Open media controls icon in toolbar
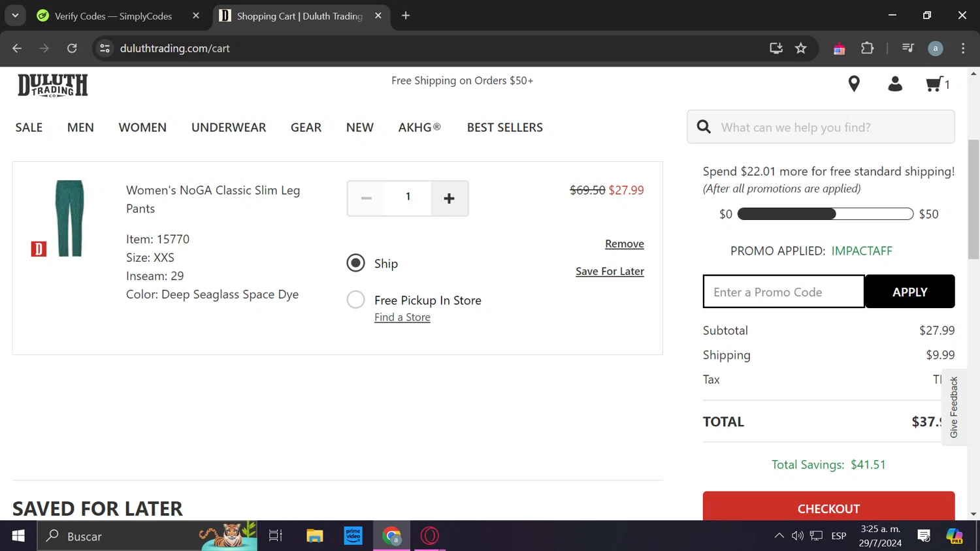 [907, 48]
